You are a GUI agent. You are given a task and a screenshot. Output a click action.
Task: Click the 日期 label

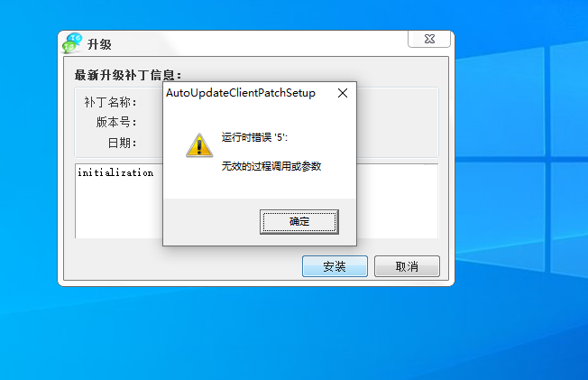click(123, 143)
